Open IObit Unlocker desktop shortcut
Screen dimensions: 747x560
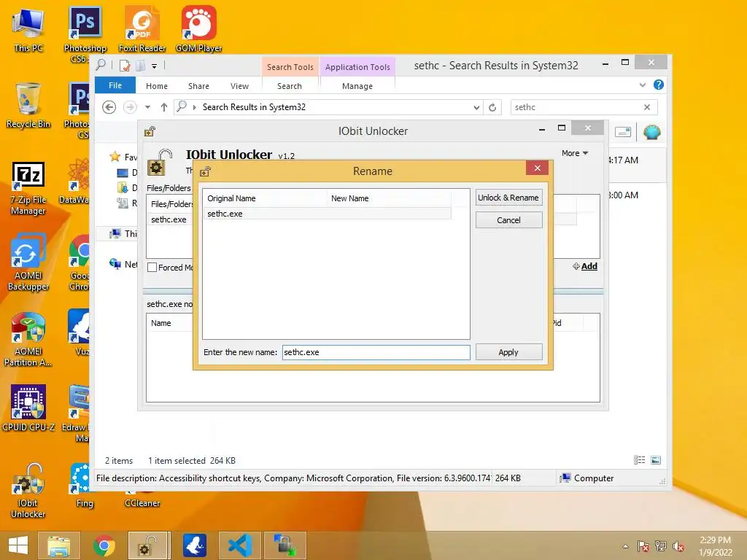pos(28,491)
